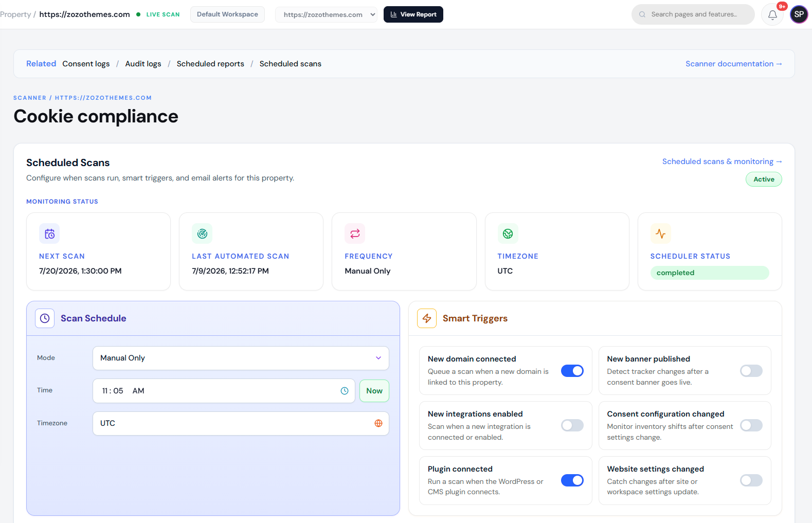Click the https://zozothemes.com property title
This screenshot has width=812, height=523.
84,14
